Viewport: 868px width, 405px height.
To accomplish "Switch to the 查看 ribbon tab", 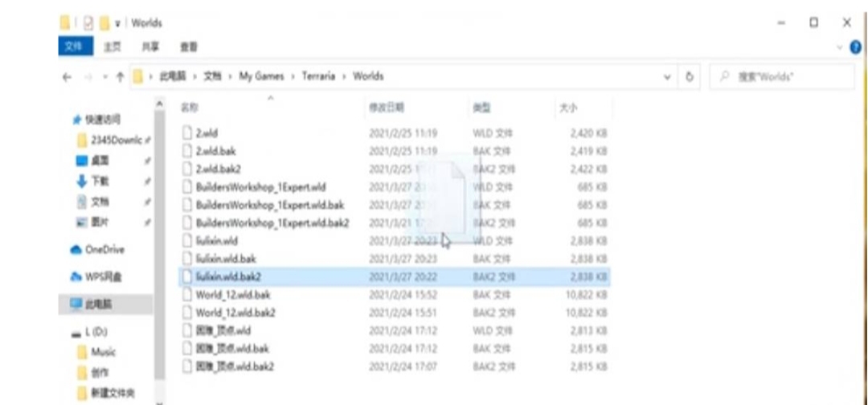I will [x=189, y=47].
